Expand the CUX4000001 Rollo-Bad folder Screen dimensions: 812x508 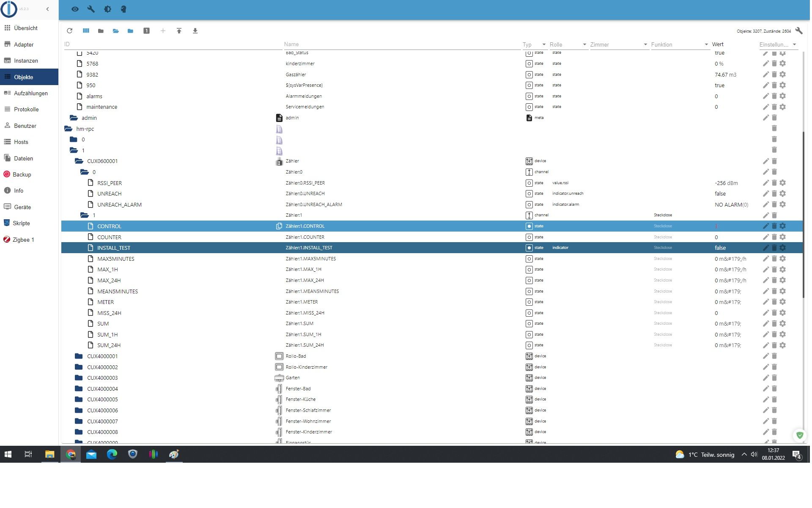(x=79, y=356)
